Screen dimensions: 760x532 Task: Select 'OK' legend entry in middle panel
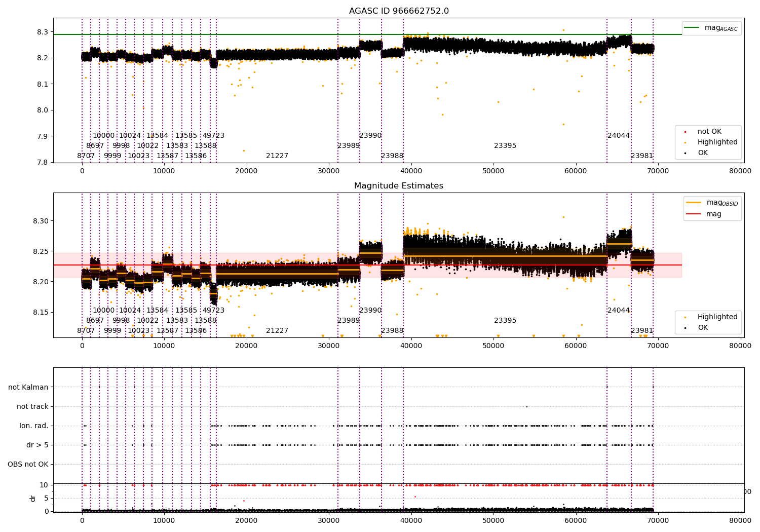point(696,328)
